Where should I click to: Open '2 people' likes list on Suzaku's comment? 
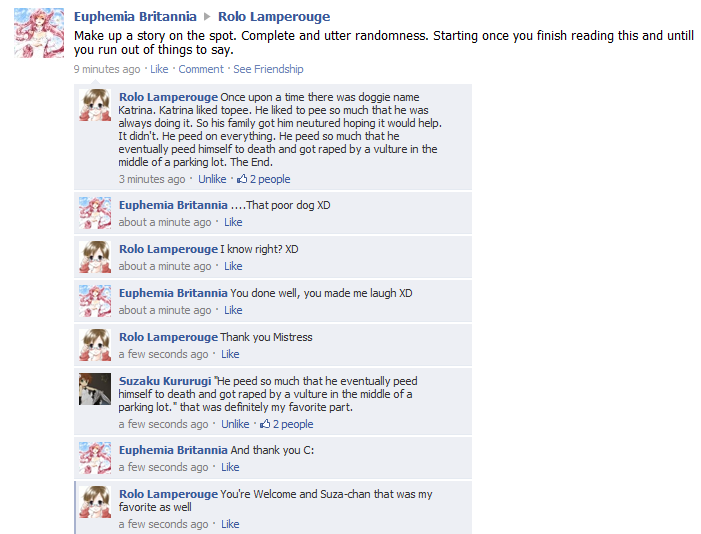coord(293,424)
